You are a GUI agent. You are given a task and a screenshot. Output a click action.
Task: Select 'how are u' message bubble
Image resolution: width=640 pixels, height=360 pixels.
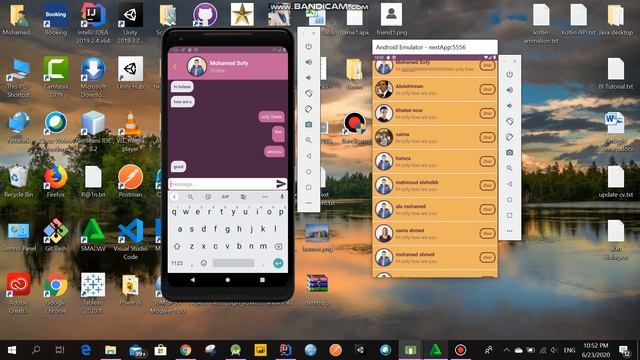click(182, 102)
